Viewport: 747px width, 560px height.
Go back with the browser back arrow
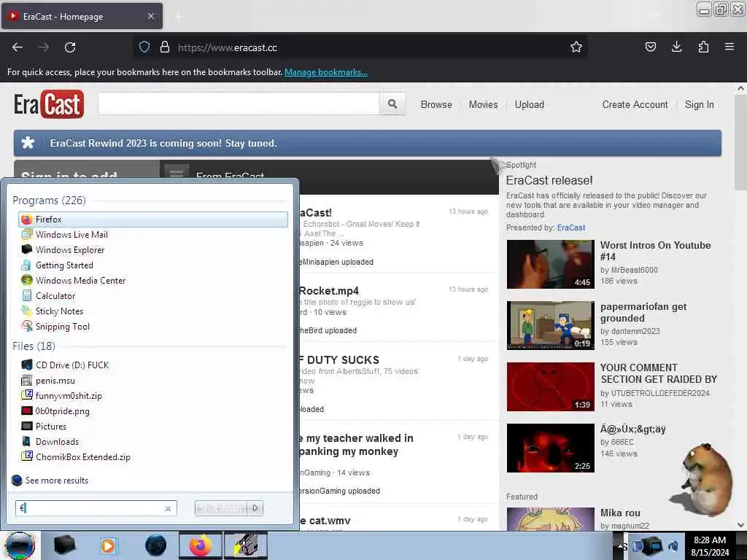(18, 47)
